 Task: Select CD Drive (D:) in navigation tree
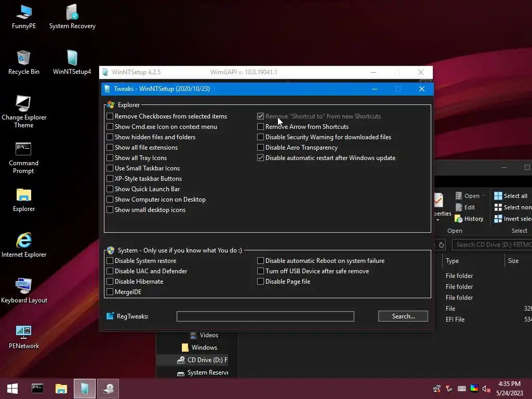click(x=202, y=360)
